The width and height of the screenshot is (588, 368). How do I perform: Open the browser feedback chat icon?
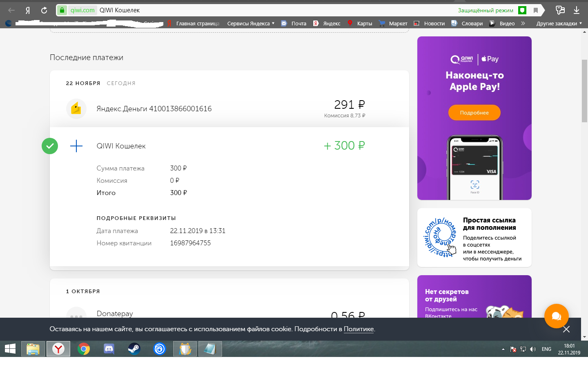tap(560, 10)
